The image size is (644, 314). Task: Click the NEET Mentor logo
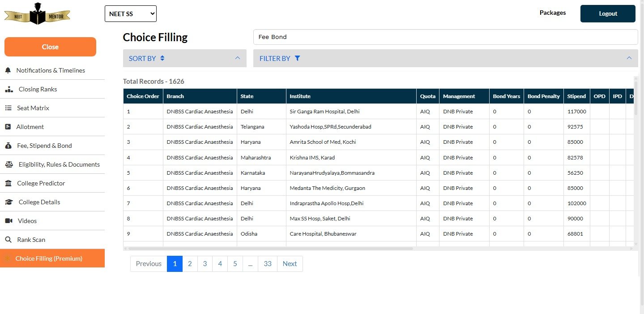37,13
